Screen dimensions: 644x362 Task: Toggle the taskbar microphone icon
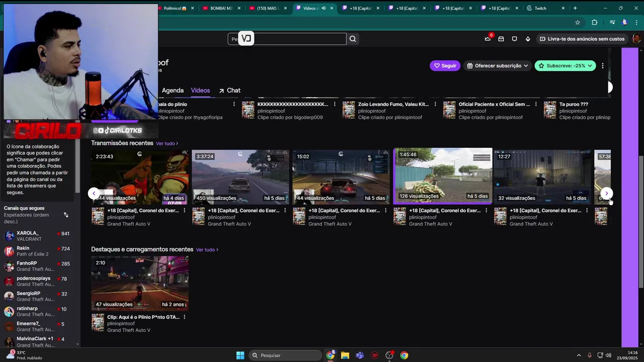tap(589, 355)
